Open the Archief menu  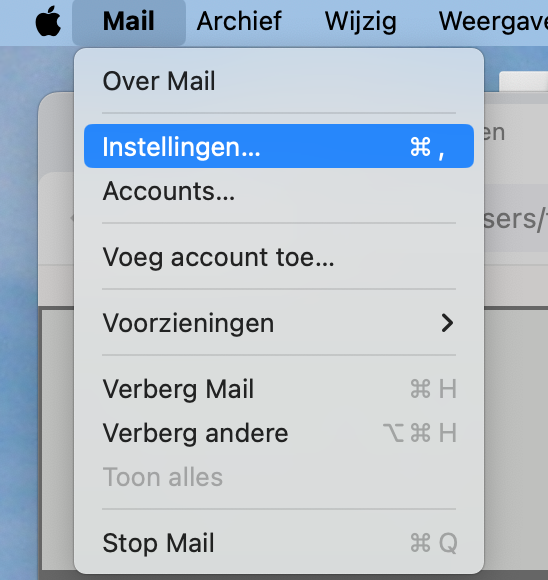(x=239, y=21)
